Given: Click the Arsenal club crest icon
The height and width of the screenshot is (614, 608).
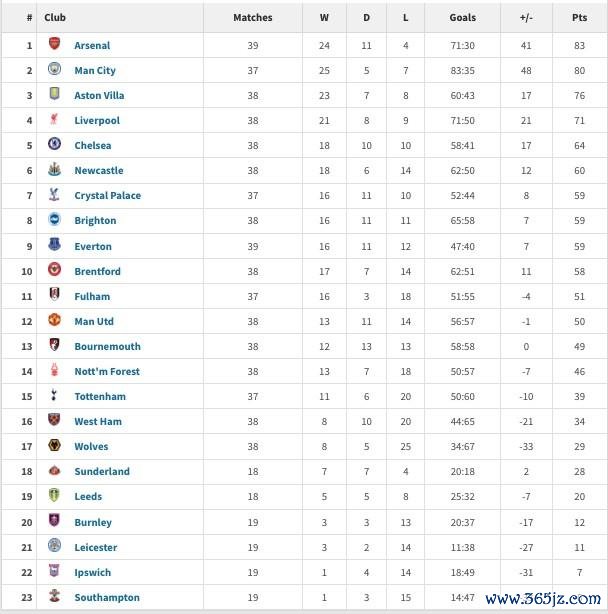Looking at the screenshot, I should coord(54,45).
